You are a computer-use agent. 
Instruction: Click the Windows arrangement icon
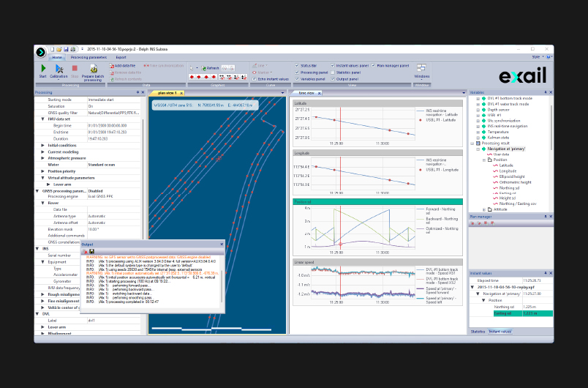(421, 68)
